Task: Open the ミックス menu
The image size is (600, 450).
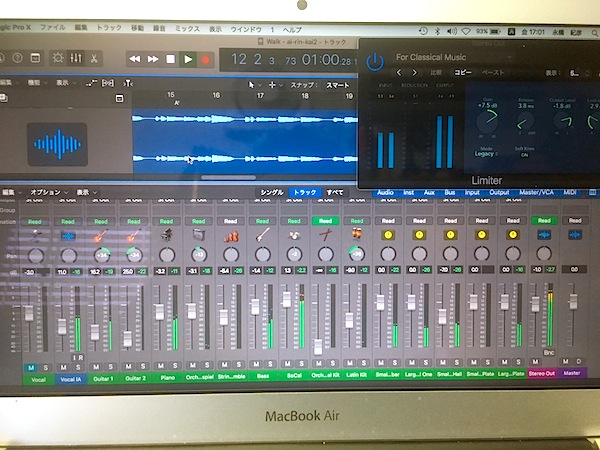Action: click(x=188, y=29)
